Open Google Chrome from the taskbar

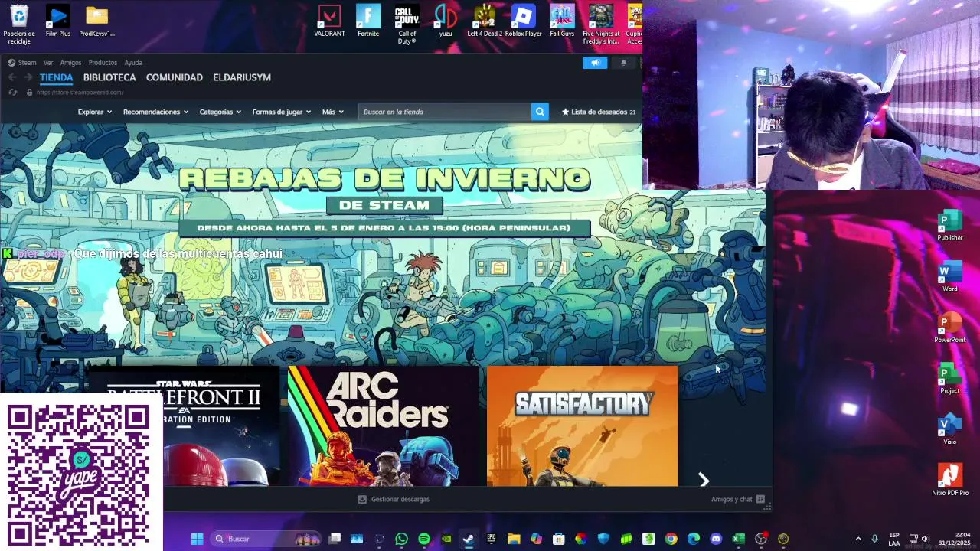[671, 539]
